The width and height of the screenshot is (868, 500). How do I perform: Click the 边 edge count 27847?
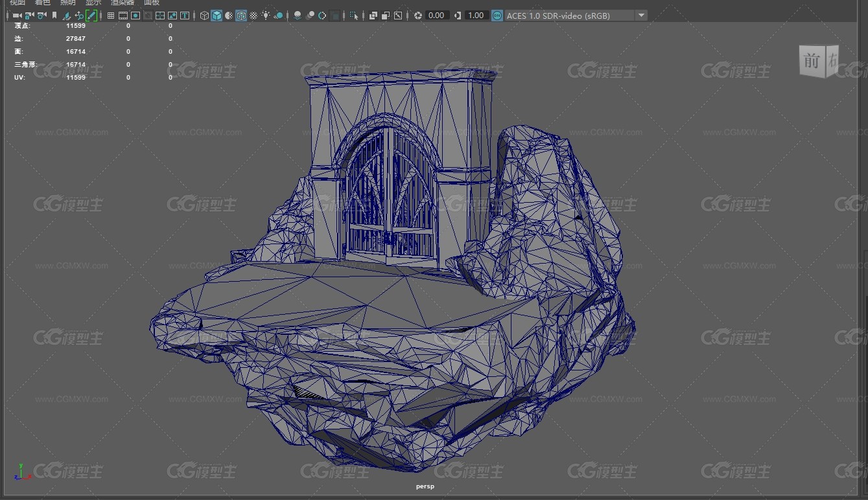76,39
